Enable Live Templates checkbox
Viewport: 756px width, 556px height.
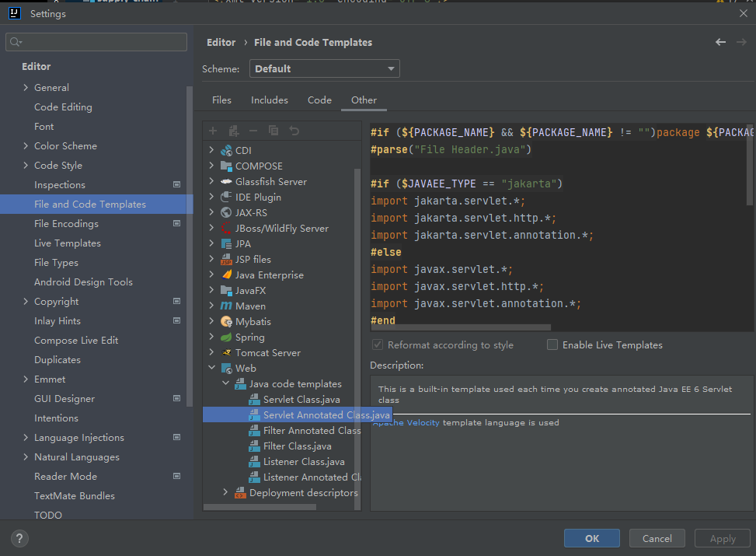552,344
